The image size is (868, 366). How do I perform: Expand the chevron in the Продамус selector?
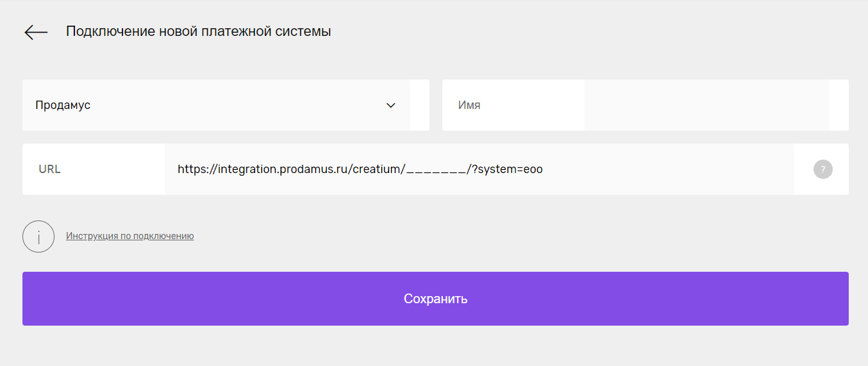pyautogui.click(x=391, y=105)
